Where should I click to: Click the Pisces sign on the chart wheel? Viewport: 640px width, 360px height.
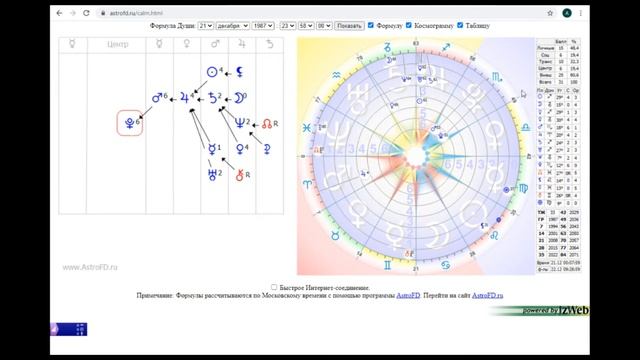[307, 128]
